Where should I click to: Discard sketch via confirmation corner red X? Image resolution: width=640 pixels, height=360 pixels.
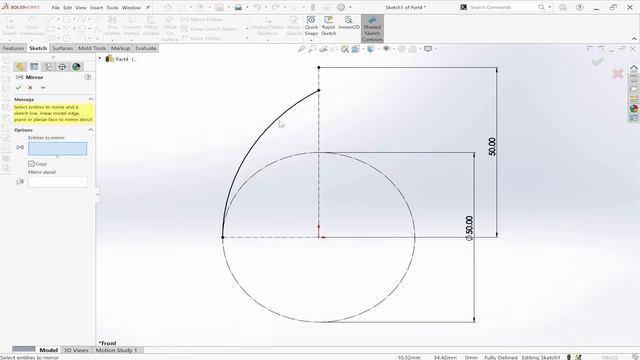coord(618,73)
